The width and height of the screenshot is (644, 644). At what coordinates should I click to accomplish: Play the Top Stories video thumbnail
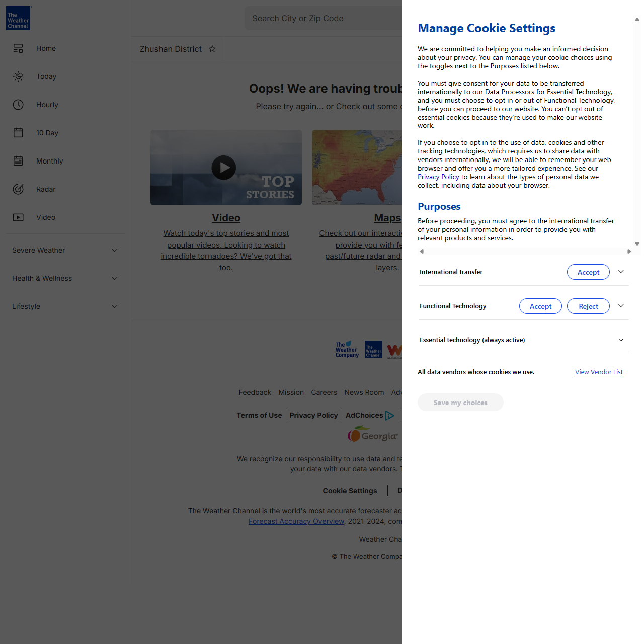[224, 168]
